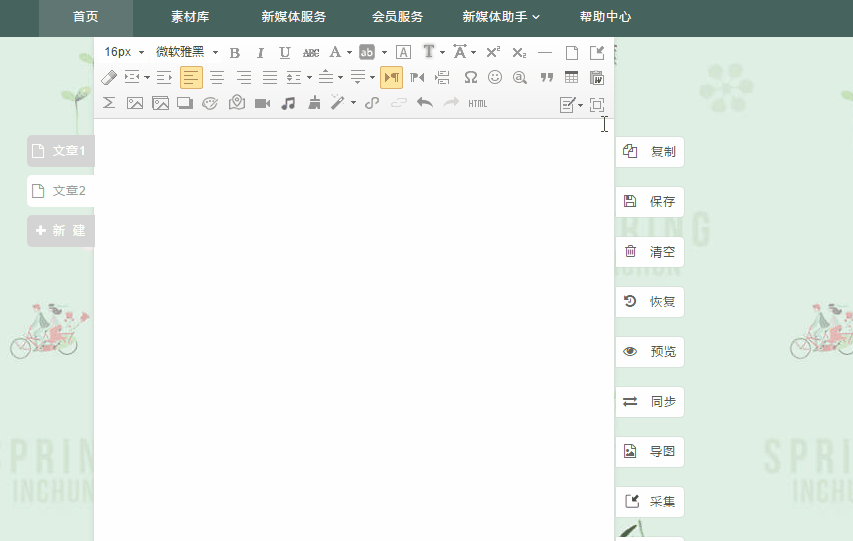Screen dimensions: 853x541
Task: Expand the paragraph spacing before arrow
Action: pos(340,78)
